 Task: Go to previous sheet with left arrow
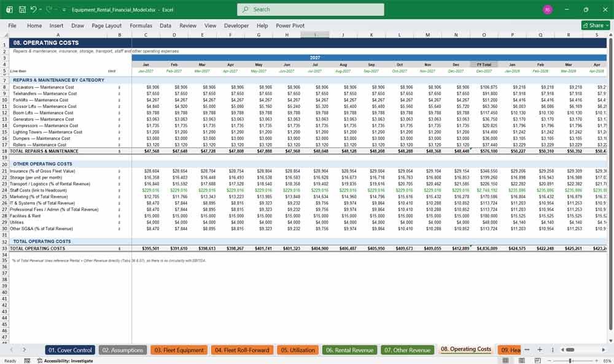pyautogui.click(x=11, y=349)
